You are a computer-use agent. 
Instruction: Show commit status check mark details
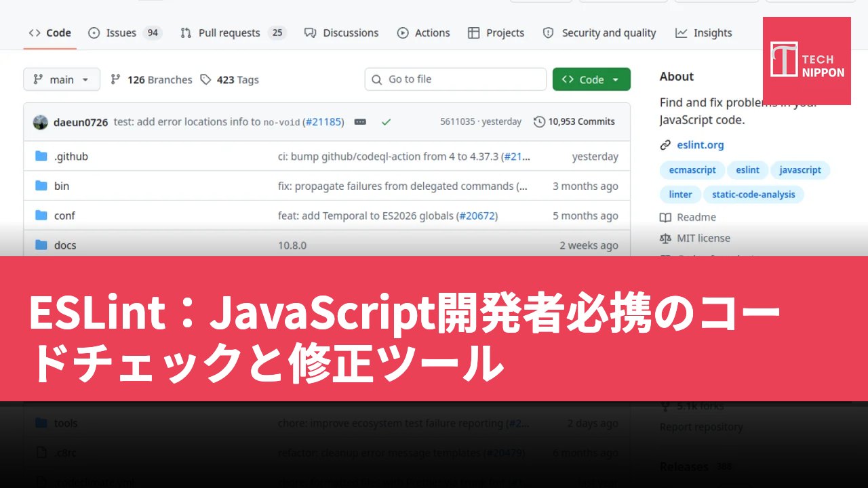386,122
